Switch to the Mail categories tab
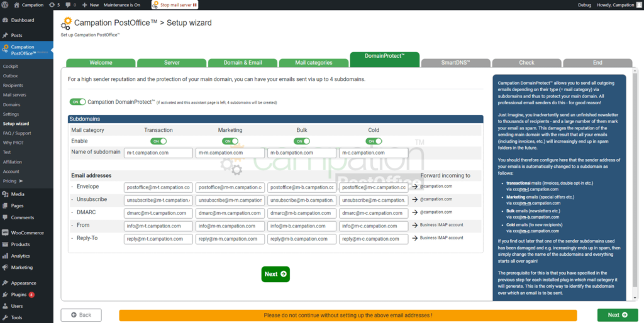Screen dimensions: 644x323 (x=314, y=63)
